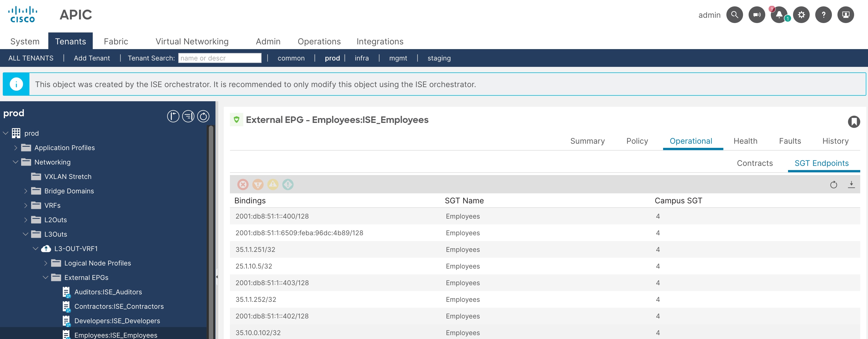Click the bookmark icon beside the External EPG title
868x339 pixels.
[x=854, y=122]
